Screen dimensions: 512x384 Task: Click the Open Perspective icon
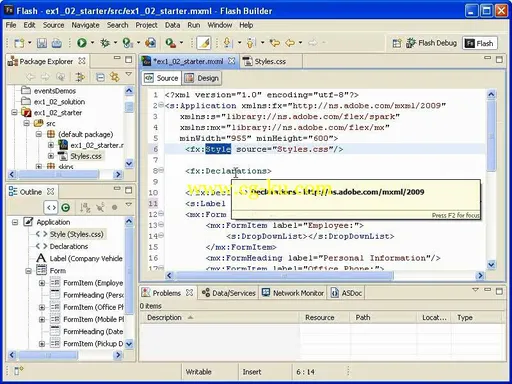397,43
